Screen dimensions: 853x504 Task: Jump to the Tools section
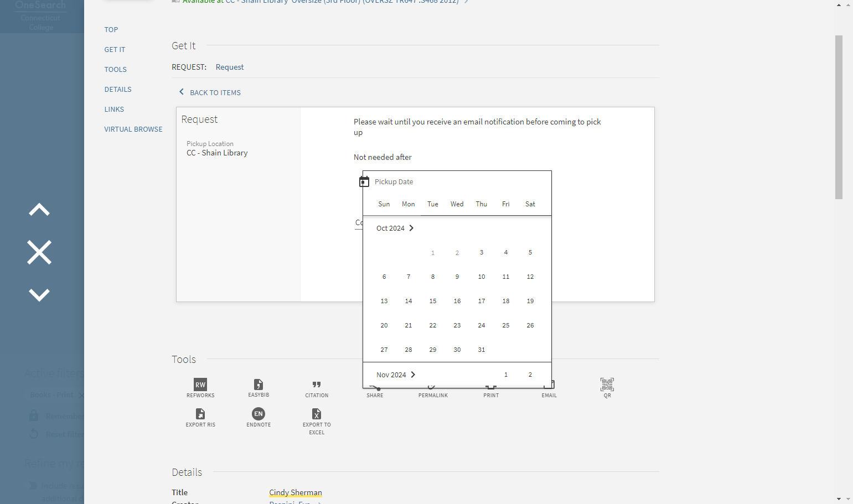point(116,70)
